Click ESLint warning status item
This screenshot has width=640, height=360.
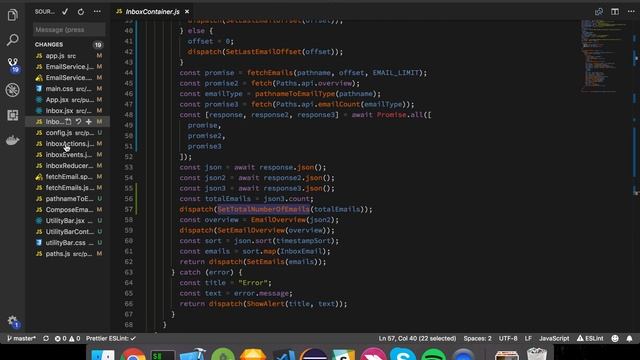[590, 339]
